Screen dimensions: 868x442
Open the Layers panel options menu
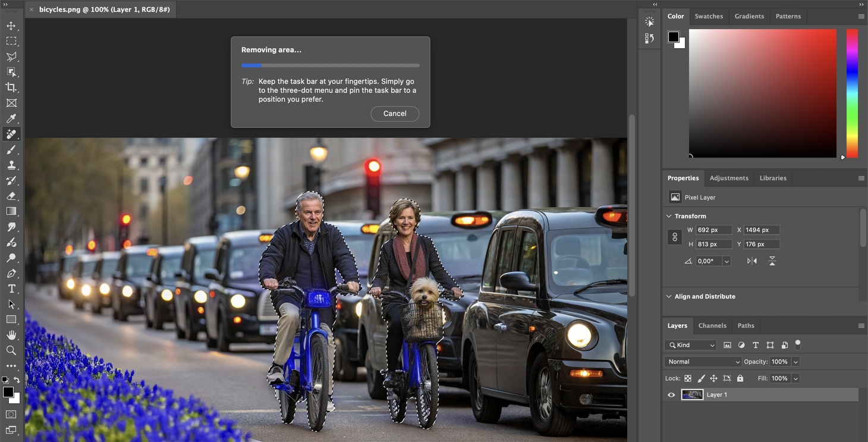coord(861,325)
